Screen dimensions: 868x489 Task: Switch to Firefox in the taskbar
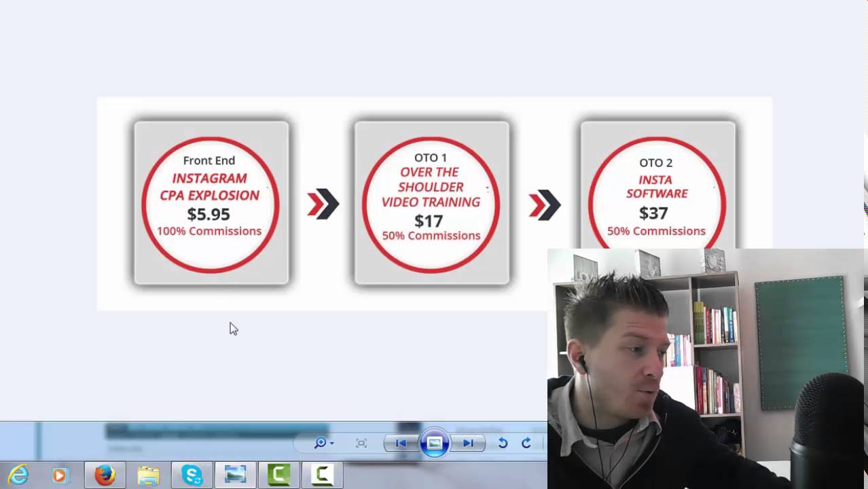[x=105, y=475]
